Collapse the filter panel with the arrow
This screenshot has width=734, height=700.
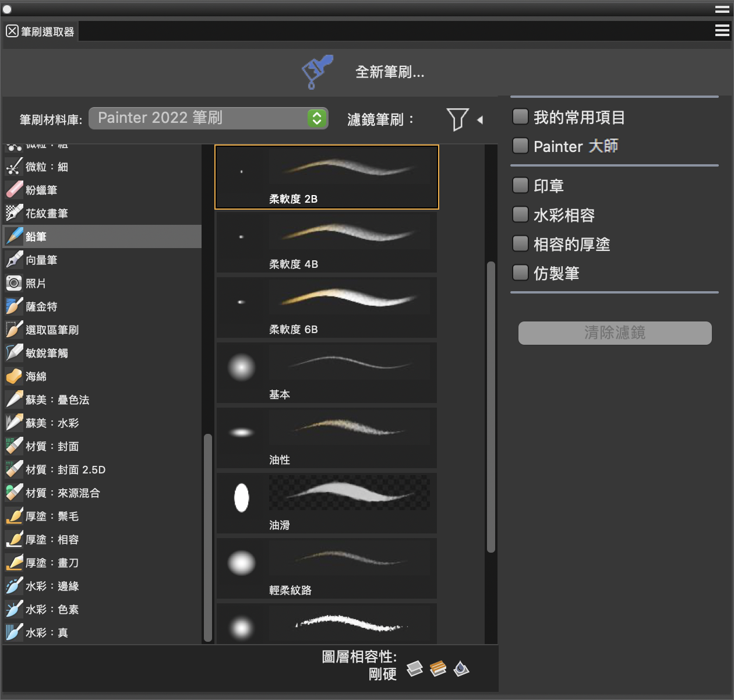click(x=480, y=120)
